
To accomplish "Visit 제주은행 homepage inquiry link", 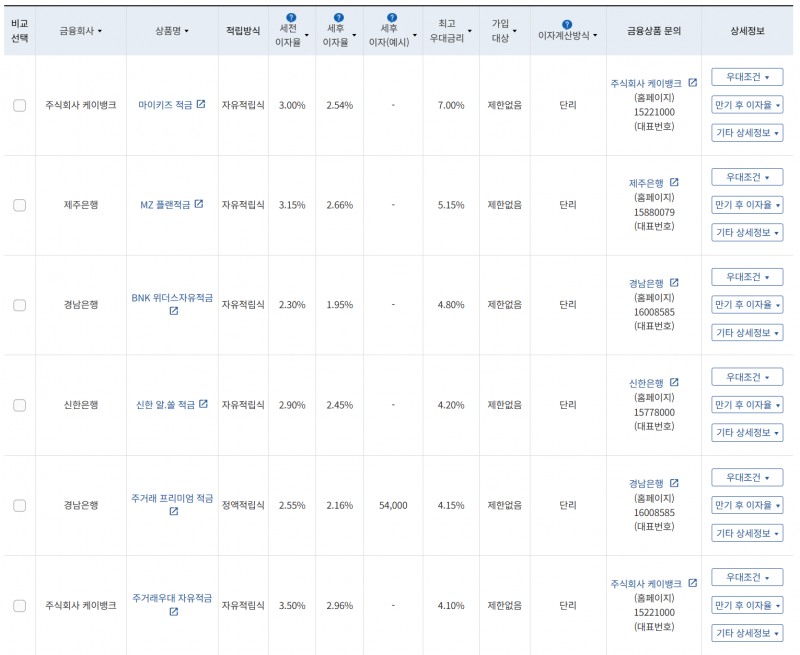I will (x=646, y=183).
